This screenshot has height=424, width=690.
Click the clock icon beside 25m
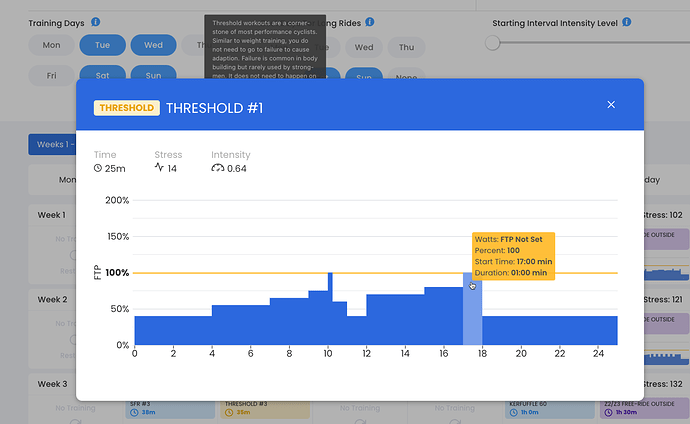coord(98,168)
